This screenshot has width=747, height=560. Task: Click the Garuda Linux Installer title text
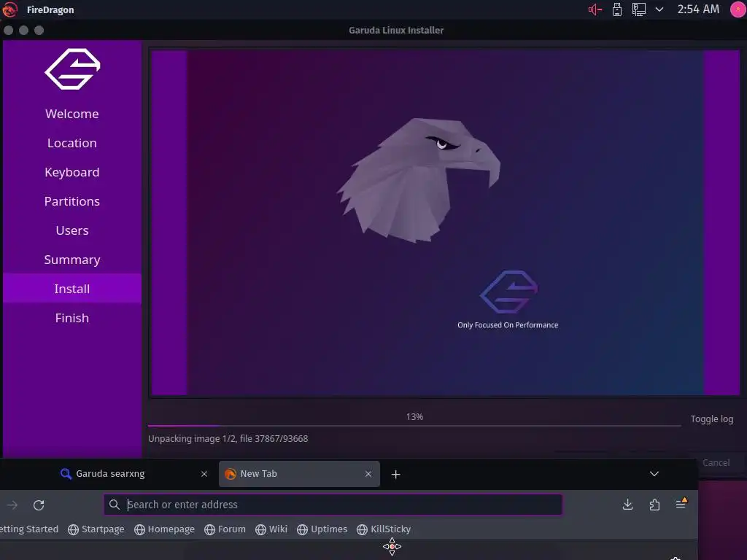pos(396,30)
